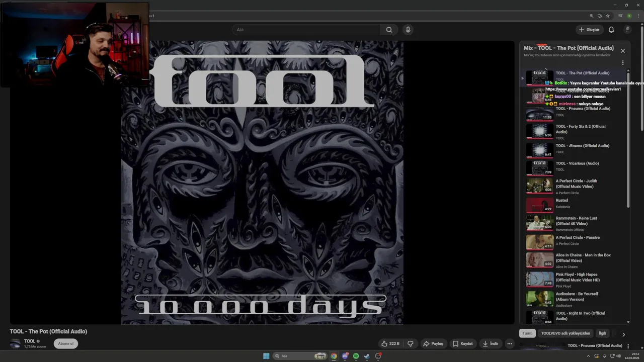The height and width of the screenshot is (362, 644).
Task: Open Spotify from taskbar
Action: point(356,356)
